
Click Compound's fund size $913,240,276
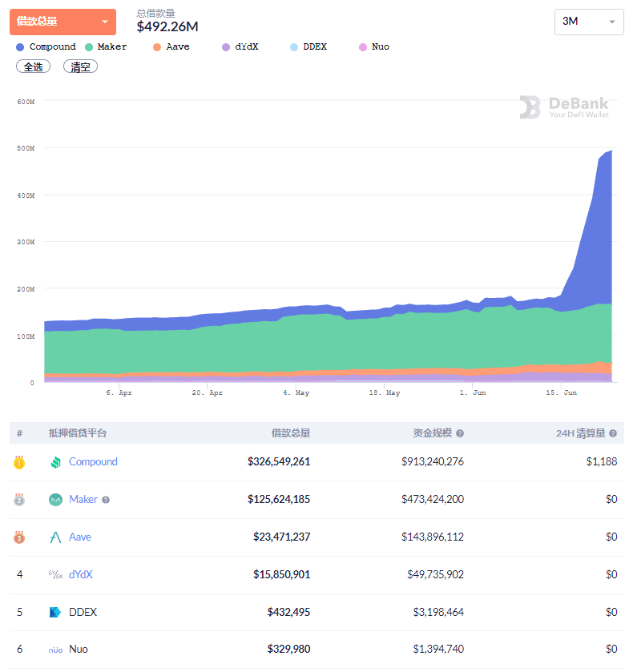pyautogui.click(x=433, y=461)
